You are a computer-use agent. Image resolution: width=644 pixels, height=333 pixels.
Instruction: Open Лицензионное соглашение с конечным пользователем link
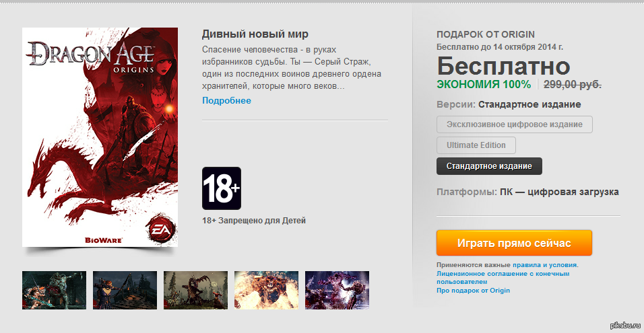(503, 278)
